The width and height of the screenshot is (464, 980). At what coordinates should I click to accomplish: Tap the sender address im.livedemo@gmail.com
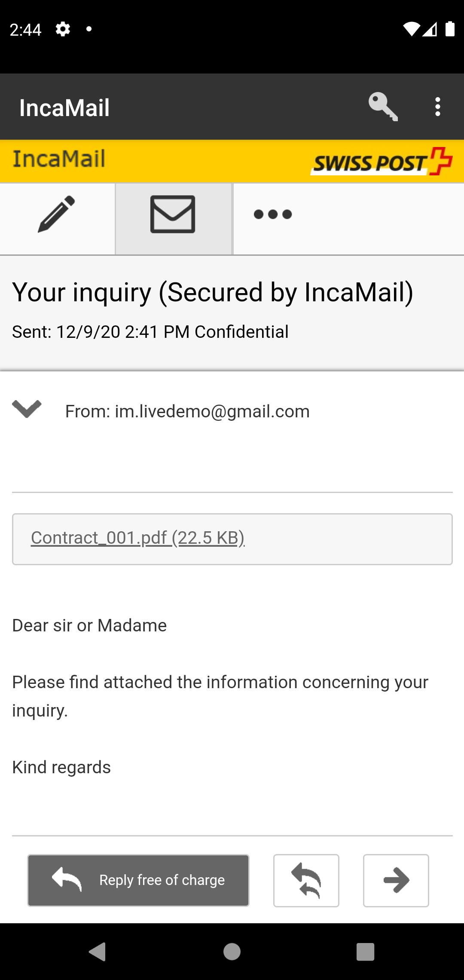coord(212,412)
